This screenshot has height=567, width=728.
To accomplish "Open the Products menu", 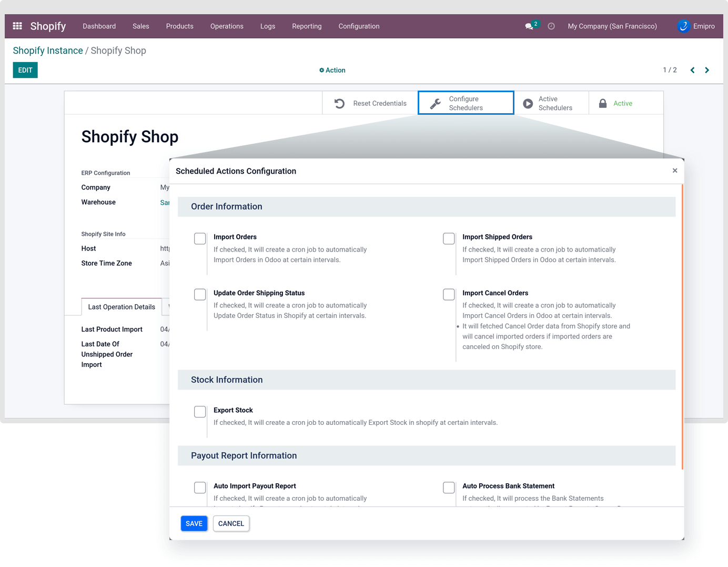I will [180, 26].
